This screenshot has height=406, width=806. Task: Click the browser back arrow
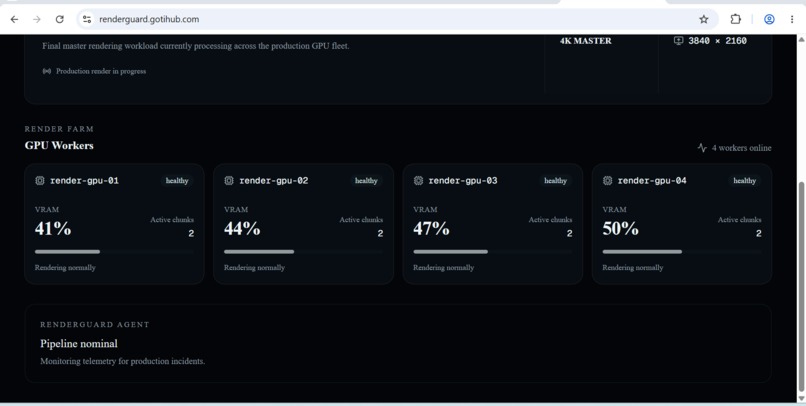click(x=14, y=20)
